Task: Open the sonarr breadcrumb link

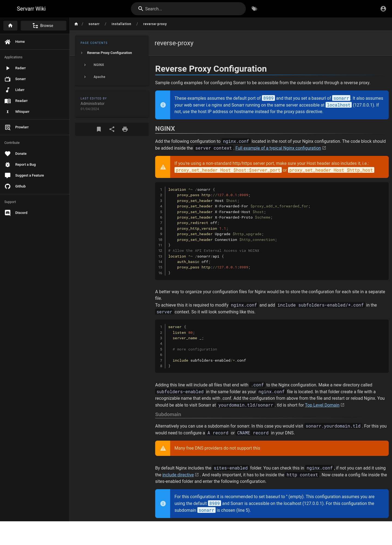Action: [94, 24]
